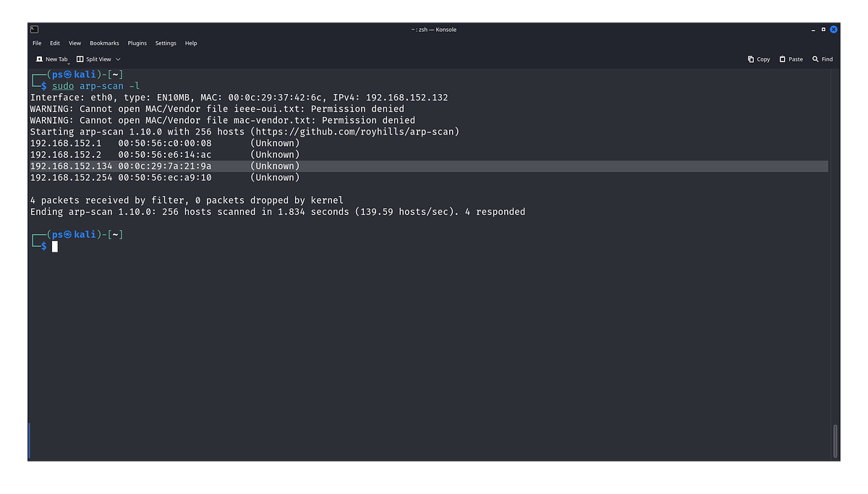Open a new tab using the New Tab icon
The image size is (868, 494).
coord(40,59)
